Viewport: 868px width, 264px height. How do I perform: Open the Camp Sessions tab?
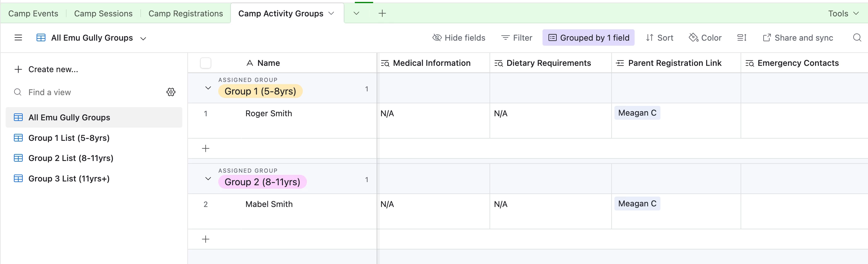pyautogui.click(x=103, y=14)
